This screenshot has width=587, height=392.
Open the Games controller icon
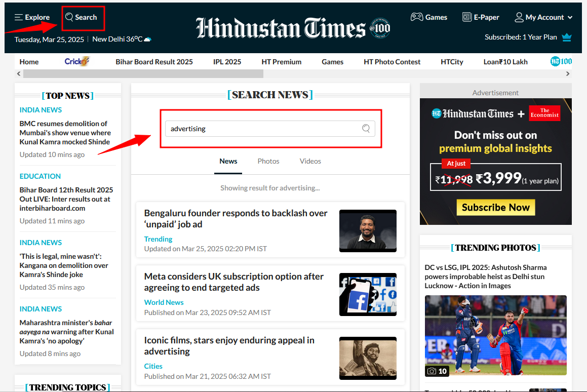[x=416, y=17]
